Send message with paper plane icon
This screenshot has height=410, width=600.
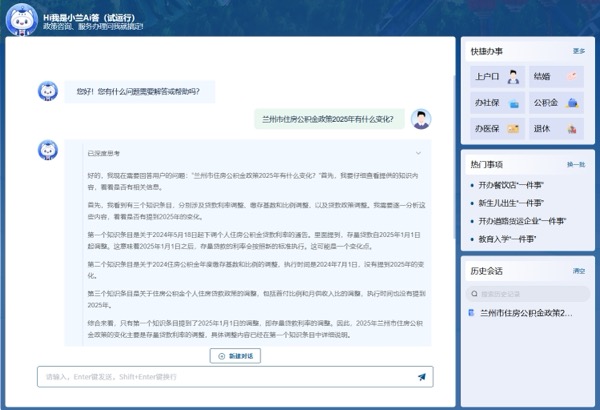point(422,377)
